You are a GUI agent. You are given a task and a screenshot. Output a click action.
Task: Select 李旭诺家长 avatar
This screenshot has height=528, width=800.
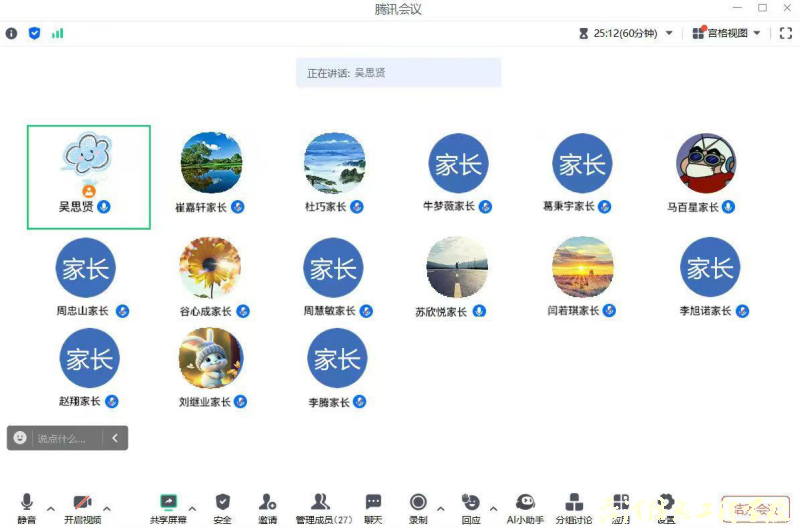click(710, 267)
